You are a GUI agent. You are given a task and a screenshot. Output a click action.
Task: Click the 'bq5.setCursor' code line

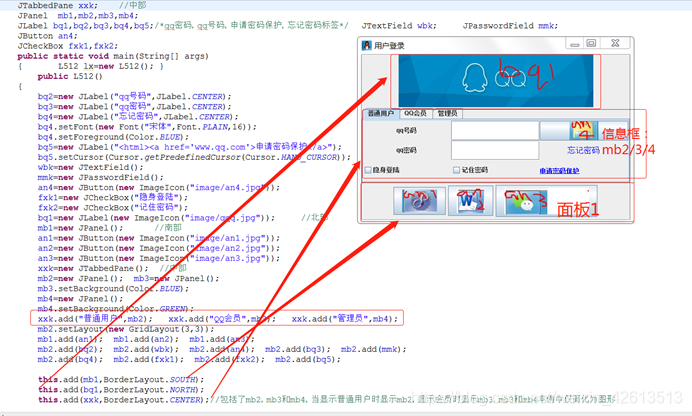point(194,157)
